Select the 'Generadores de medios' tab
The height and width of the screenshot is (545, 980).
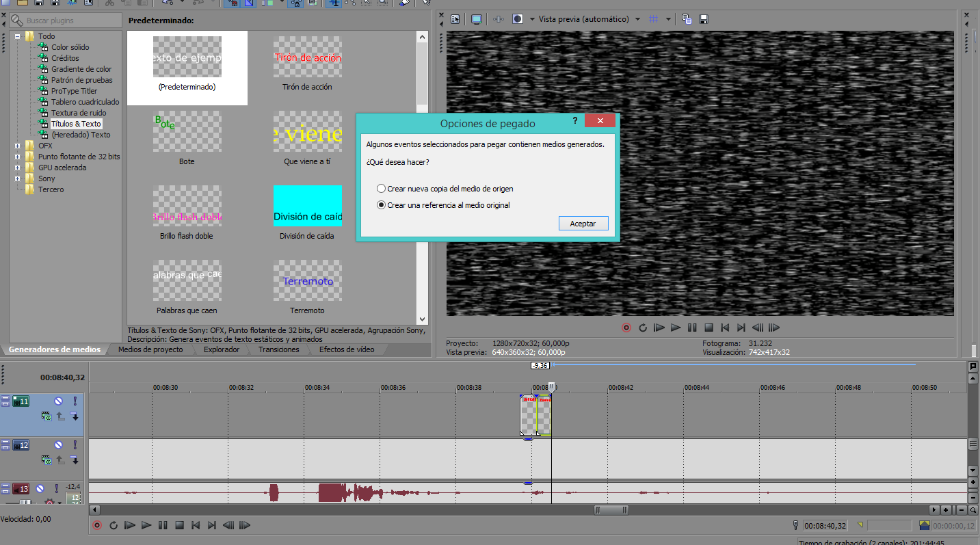(55, 349)
